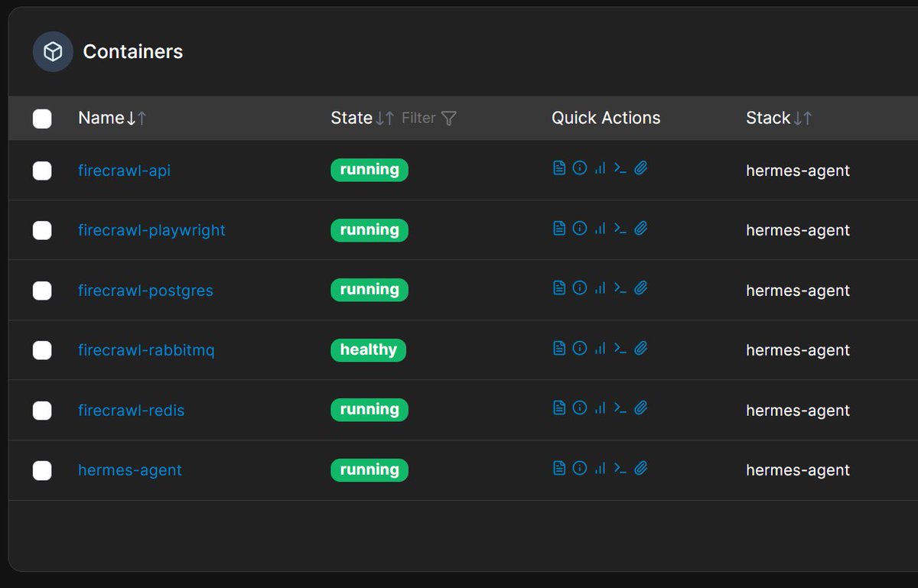Click the running badge for firecrawl-api
Viewport: 918px width, 588px height.
pos(369,170)
